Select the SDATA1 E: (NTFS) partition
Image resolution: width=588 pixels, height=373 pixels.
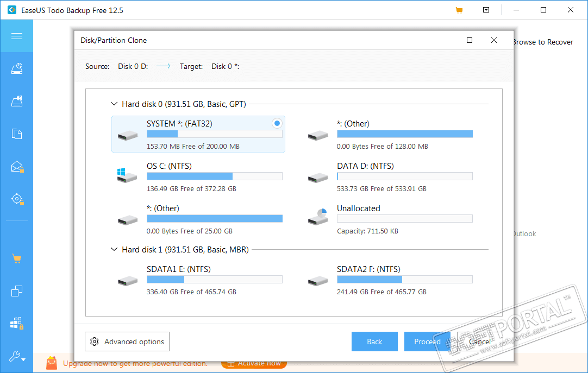pyautogui.click(x=198, y=280)
